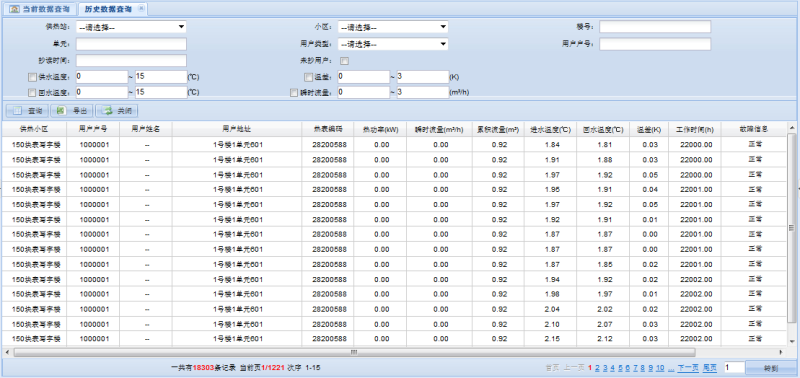
Task: Click the 进水温度(℃) column header
Action: click(x=551, y=129)
